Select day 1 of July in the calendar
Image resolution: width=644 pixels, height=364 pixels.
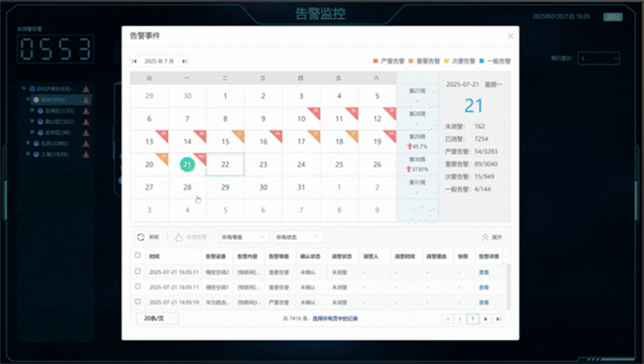coord(225,96)
